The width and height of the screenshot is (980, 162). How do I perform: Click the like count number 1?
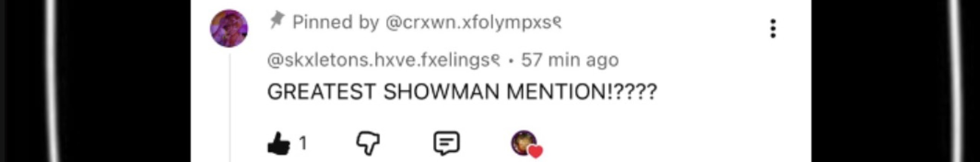click(x=303, y=144)
